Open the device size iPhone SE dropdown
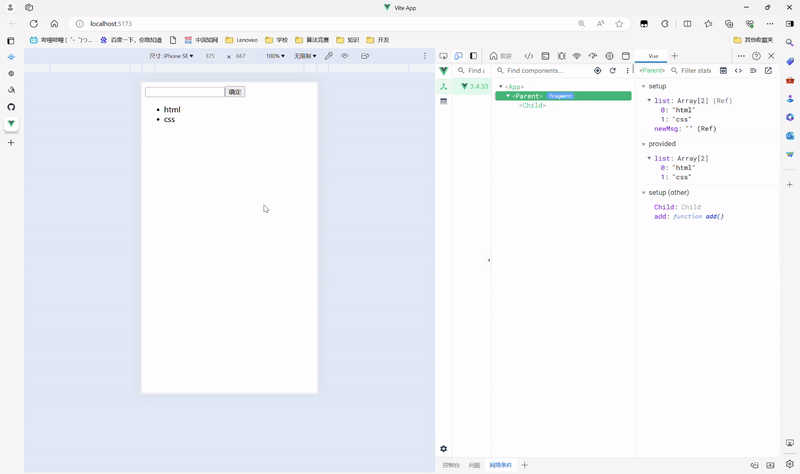 [171, 56]
